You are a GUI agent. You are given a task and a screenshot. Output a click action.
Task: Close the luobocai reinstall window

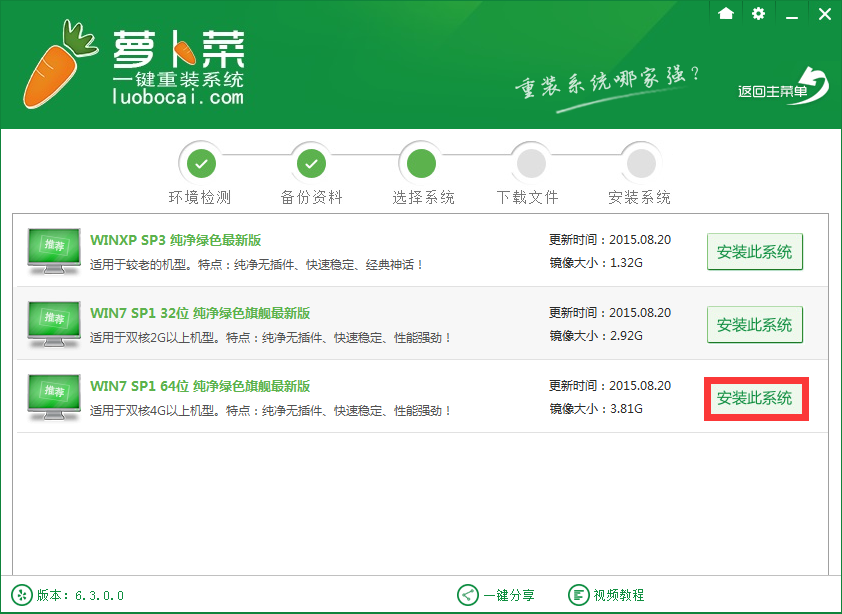pos(825,14)
